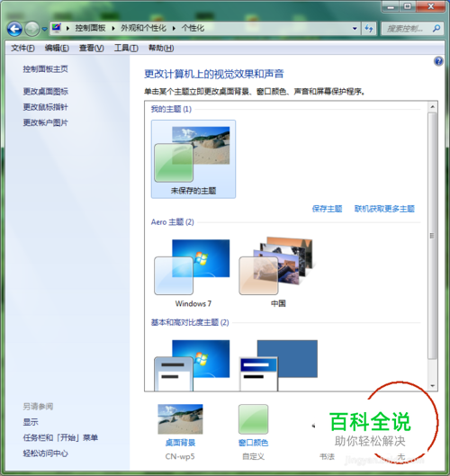Open the 工具(T) menu
Screen dimensions: 450x476
click(126, 48)
